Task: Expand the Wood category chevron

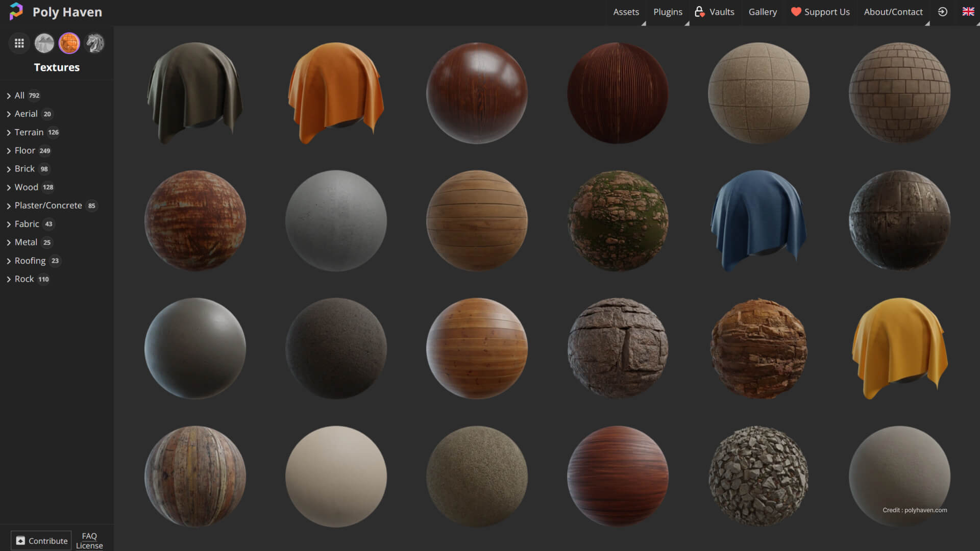Action: coord(9,188)
